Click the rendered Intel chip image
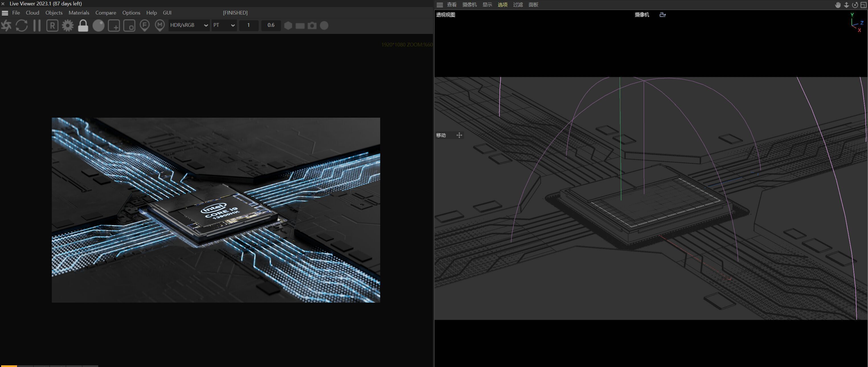The image size is (868, 367). [216, 210]
